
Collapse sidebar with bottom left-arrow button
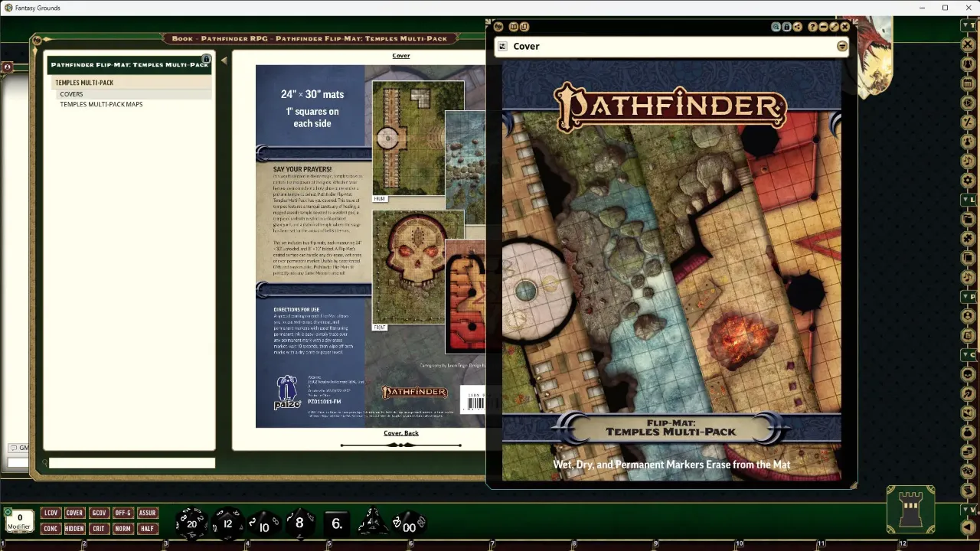tap(968, 528)
